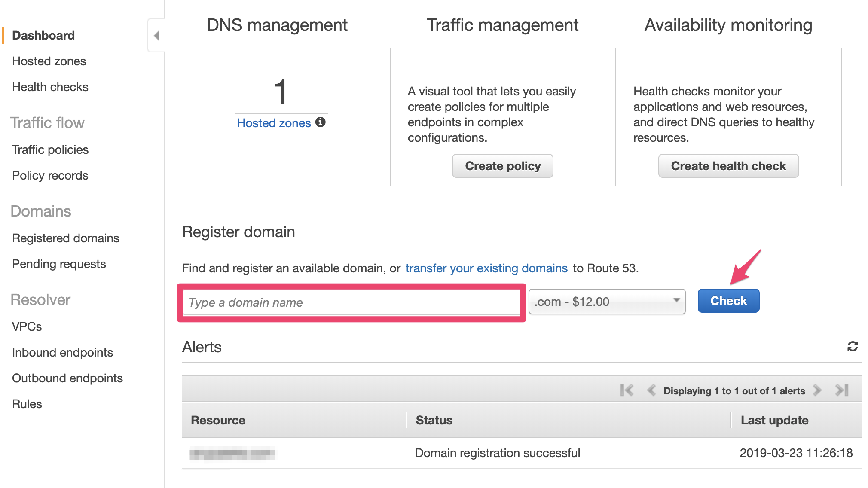Click the Check domain button

click(728, 301)
